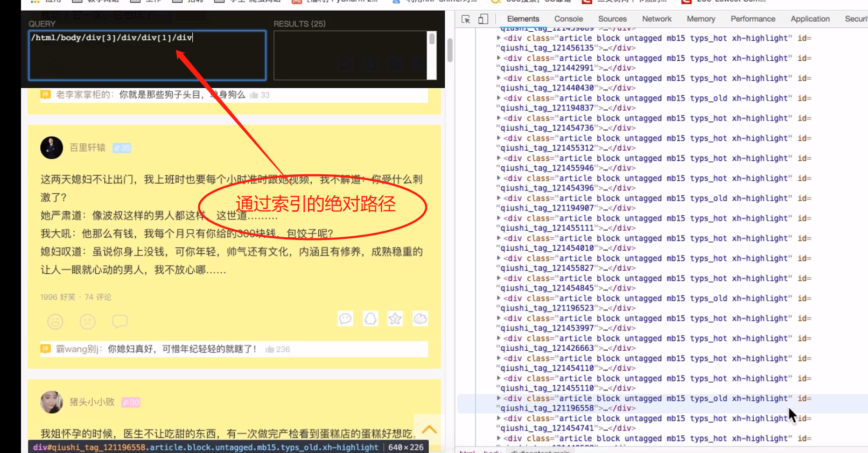Open profile link 百里轩辕
Viewport: 868px width, 453px height.
[x=88, y=147]
